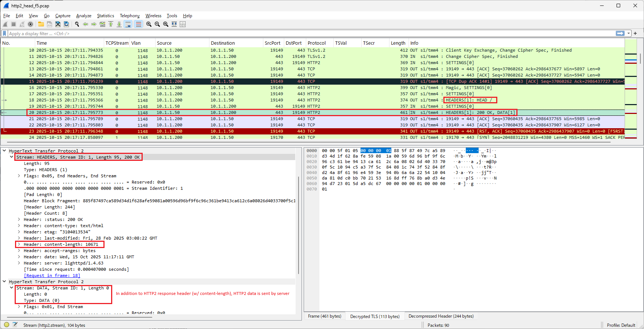Reset text to normal size icon

click(x=166, y=24)
